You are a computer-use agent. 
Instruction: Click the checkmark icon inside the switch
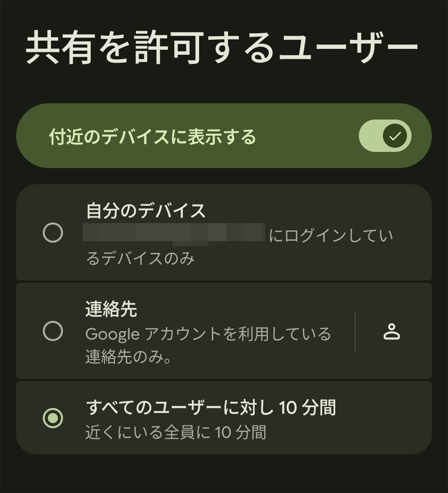click(x=395, y=136)
